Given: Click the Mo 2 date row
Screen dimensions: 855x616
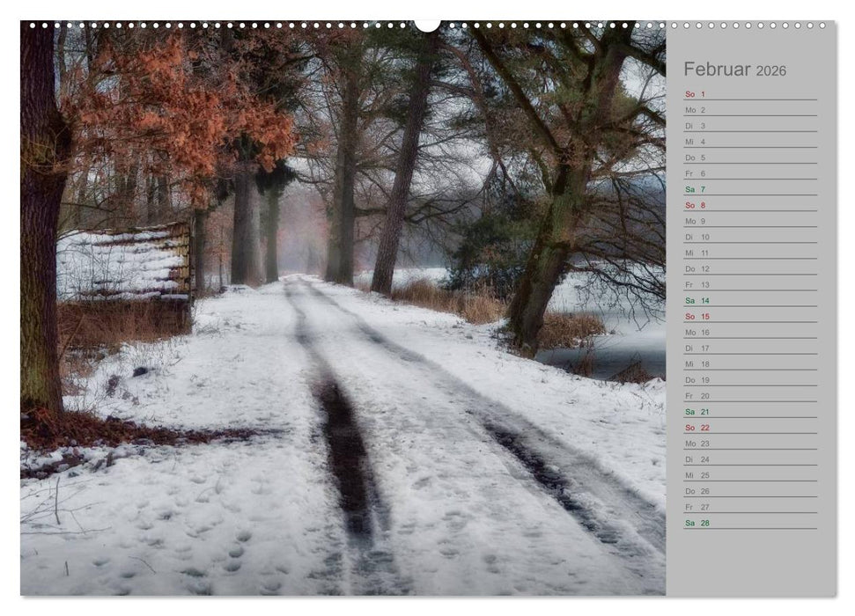Looking at the screenshot, I should point(696,110).
